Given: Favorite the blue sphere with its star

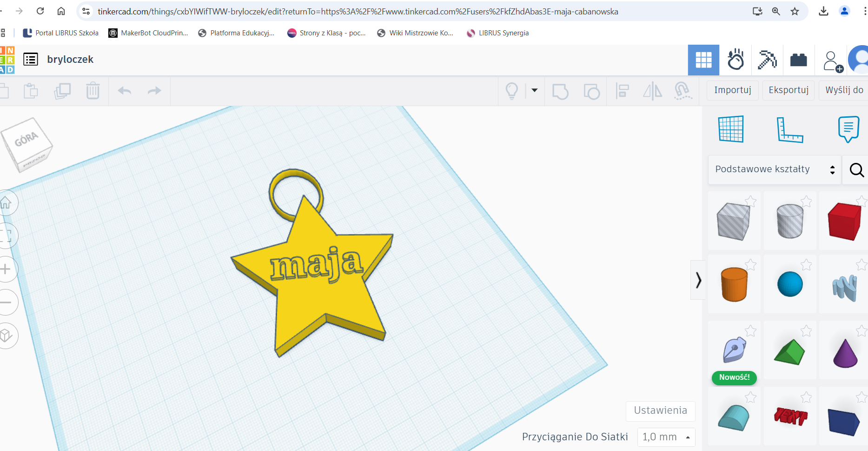Looking at the screenshot, I should (x=806, y=265).
